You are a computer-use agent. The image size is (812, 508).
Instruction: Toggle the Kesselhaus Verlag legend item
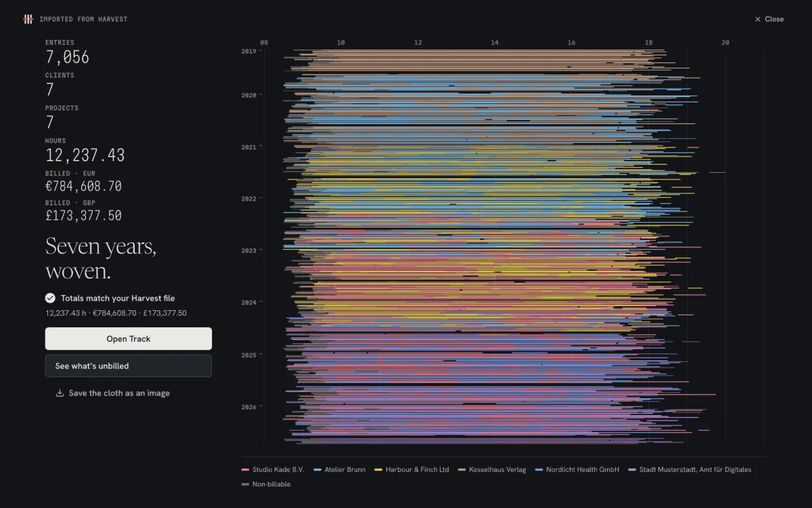[492, 469]
